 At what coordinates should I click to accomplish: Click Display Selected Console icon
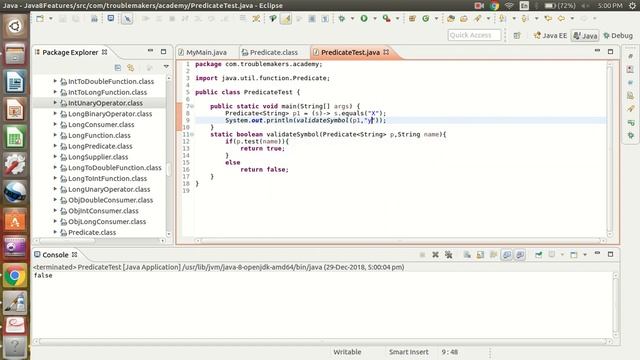[x=552, y=255]
